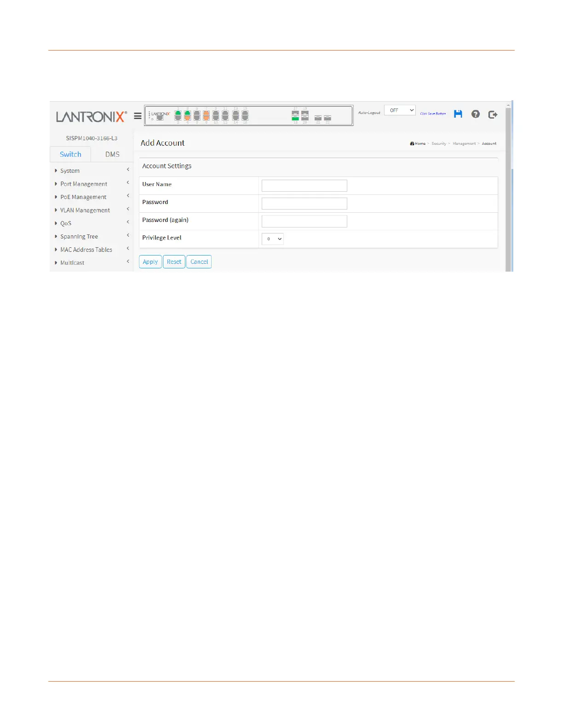Click the Account breadcrumb link
This screenshot has height=728, width=563.
489,143
